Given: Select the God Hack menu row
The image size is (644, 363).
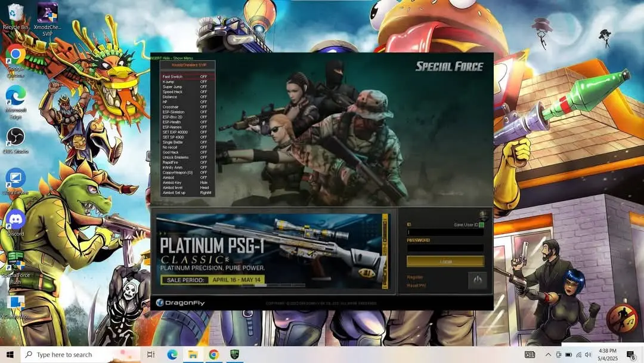Looking at the screenshot, I should click(x=187, y=152).
